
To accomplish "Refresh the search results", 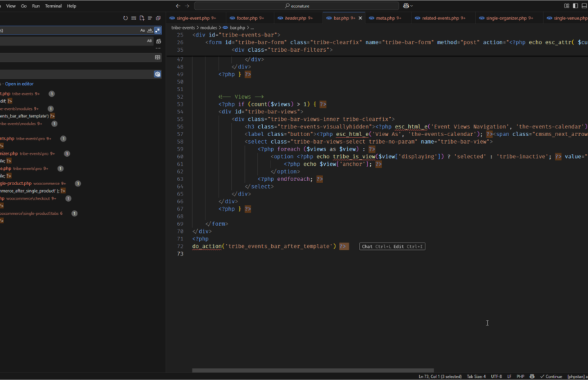I will pos(125,18).
